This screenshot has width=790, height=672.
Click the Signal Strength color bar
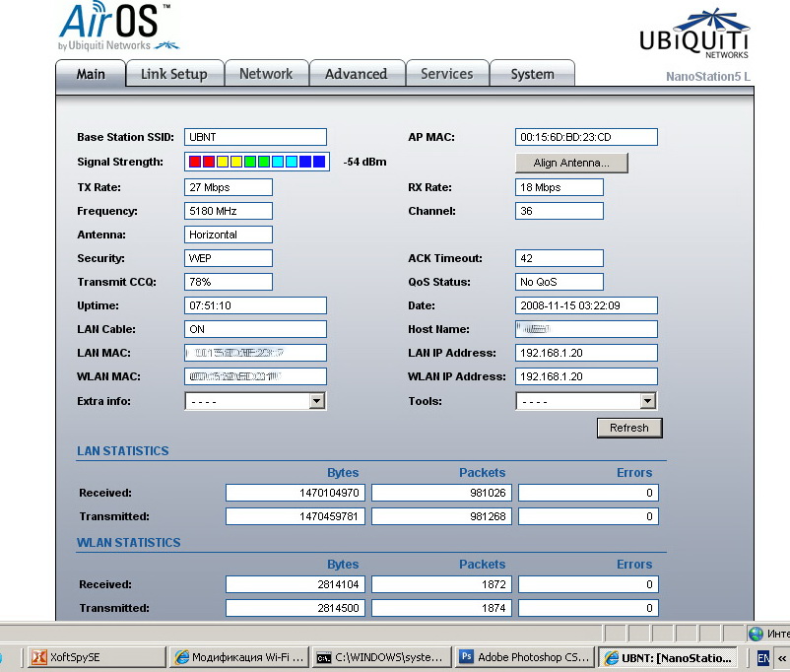256,162
